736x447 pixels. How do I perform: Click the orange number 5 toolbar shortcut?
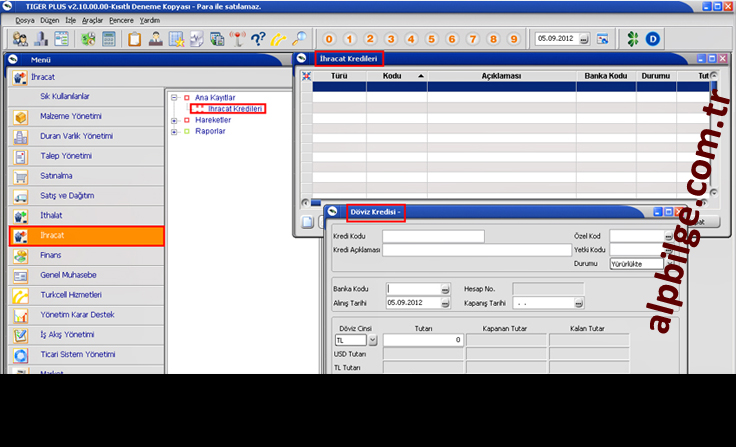(x=431, y=39)
